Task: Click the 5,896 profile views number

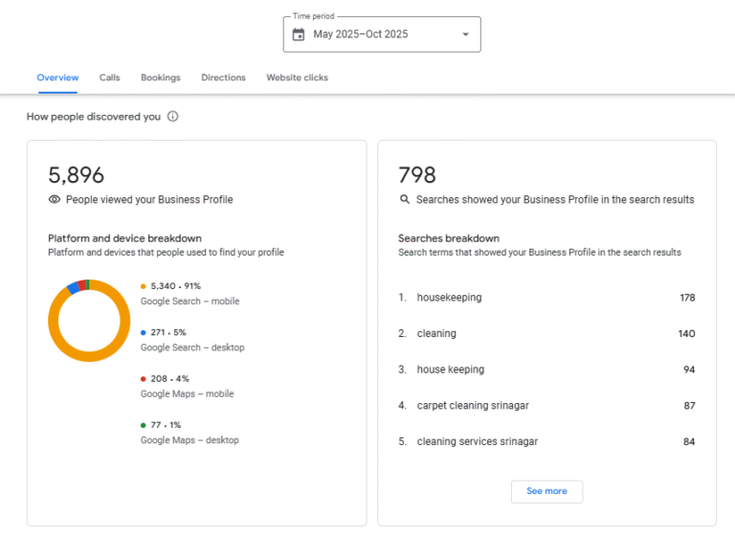Action: 77,175
